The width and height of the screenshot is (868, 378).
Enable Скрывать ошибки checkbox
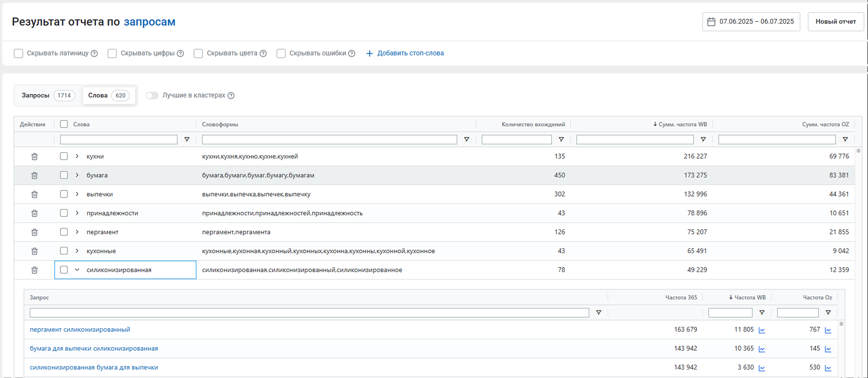[281, 53]
